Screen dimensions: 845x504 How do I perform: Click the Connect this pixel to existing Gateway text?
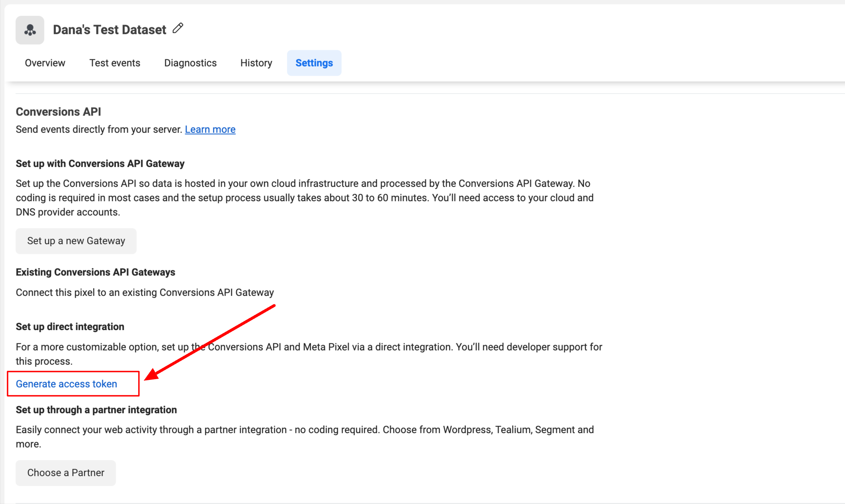[145, 292]
